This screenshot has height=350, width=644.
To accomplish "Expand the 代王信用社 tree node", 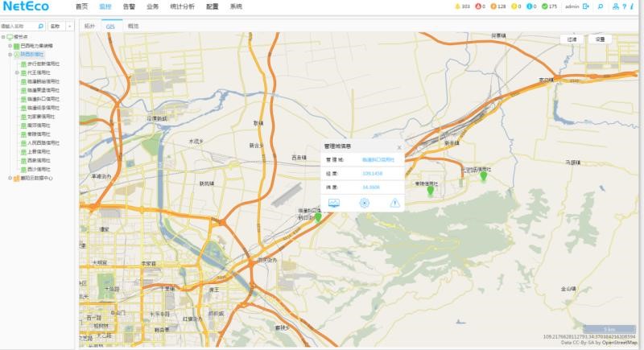I will pyautogui.click(x=17, y=72).
